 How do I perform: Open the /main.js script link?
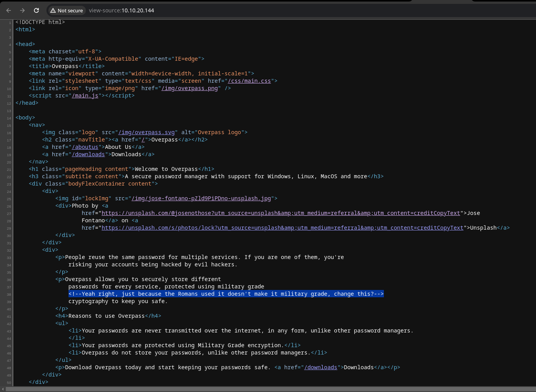(85, 95)
